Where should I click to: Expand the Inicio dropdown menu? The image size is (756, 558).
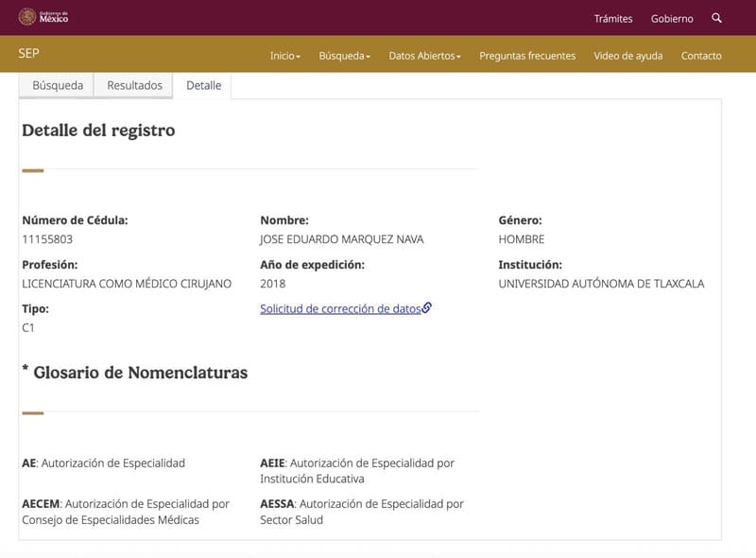pyautogui.click(x=284, y=56)
